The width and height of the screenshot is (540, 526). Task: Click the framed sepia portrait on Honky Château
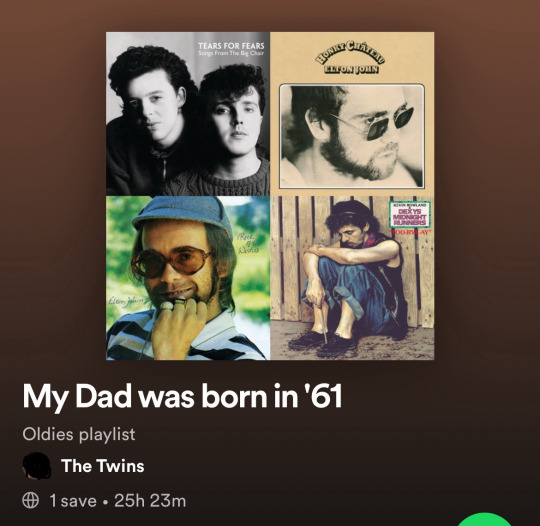click(352, 136)
